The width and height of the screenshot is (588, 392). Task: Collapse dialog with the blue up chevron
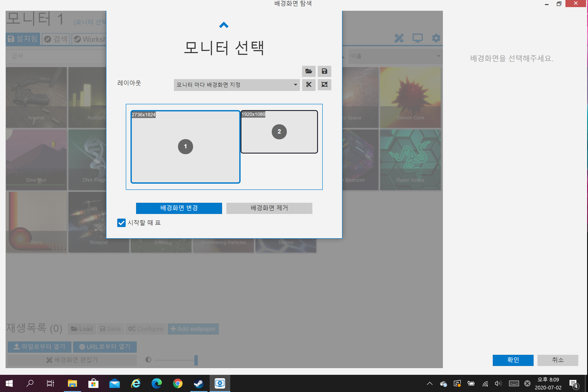point(224,25)
